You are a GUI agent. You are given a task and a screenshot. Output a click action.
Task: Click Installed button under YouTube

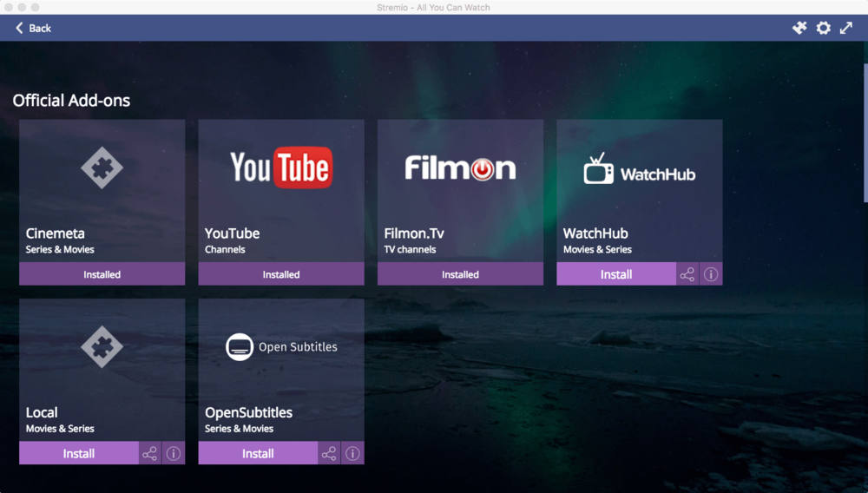[x=281, y=274]
